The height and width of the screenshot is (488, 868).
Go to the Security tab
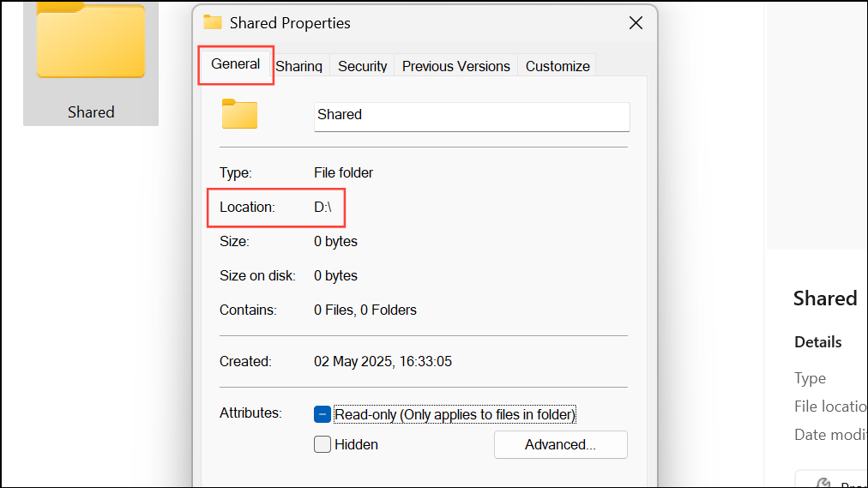[x=362, y=66]
